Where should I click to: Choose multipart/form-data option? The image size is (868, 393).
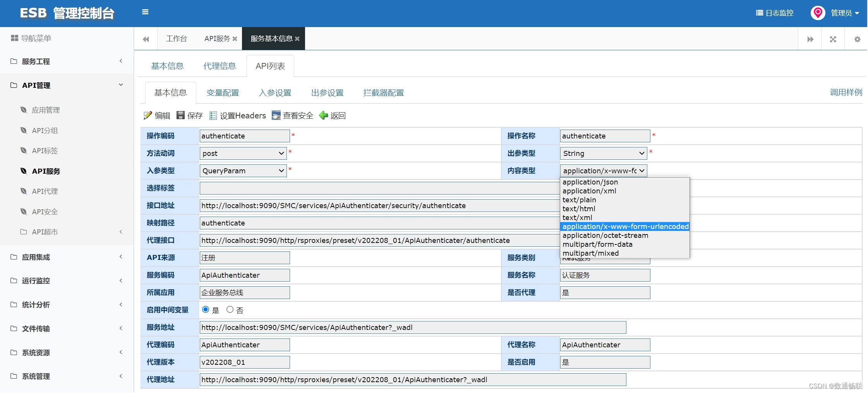coord(625,244)
